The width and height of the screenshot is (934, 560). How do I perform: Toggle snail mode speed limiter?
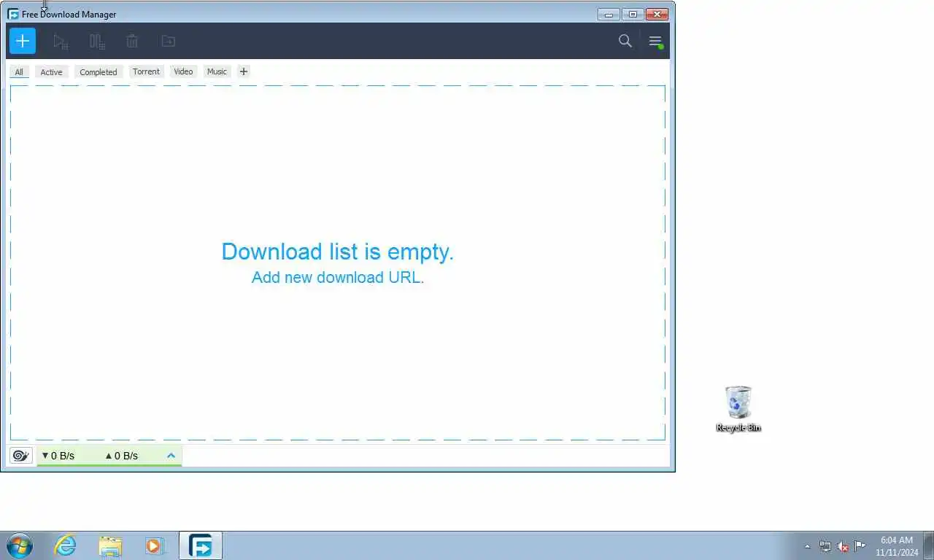pyautogui.click(x=21, y=456)
